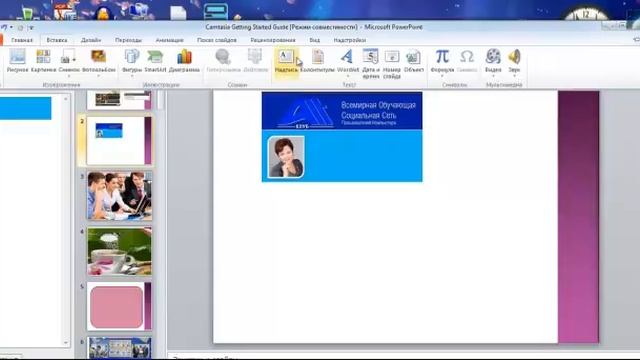Click the 'Всемирная Обучающая' text on the slide

pyautogui.click(x=378, y=105)
